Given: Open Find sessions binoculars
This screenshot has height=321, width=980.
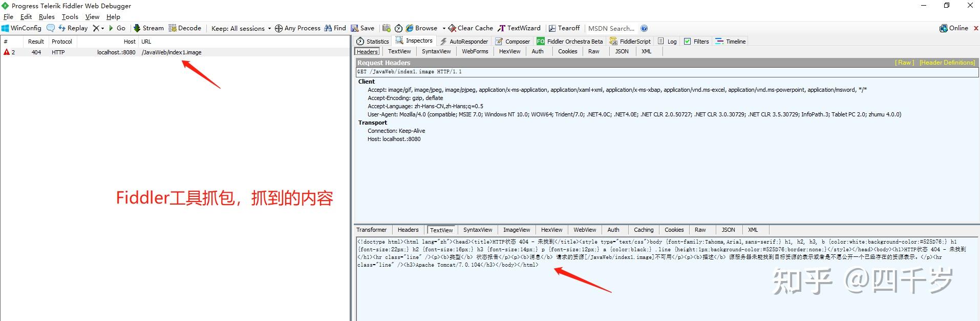Looking at the screenshot, I should [335, 28].
